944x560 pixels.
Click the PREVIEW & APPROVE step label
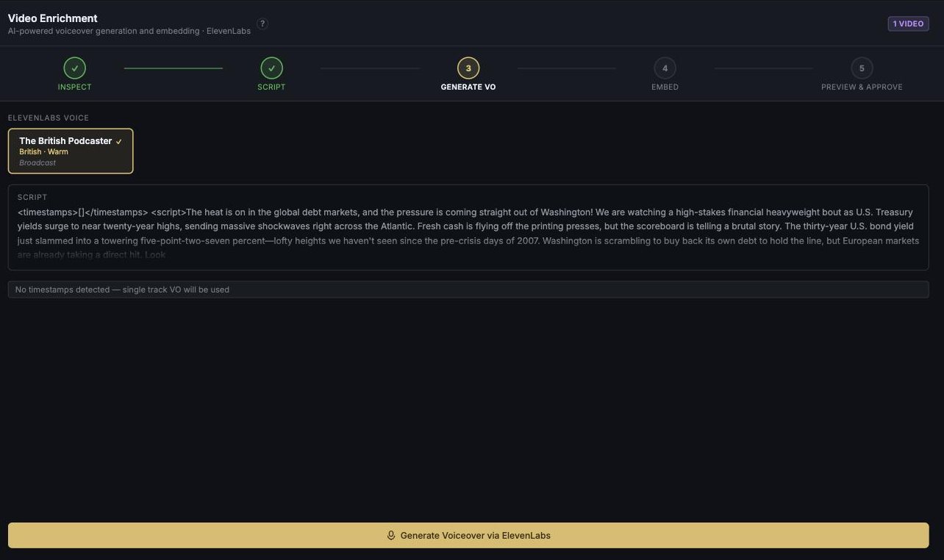point(862,87)
